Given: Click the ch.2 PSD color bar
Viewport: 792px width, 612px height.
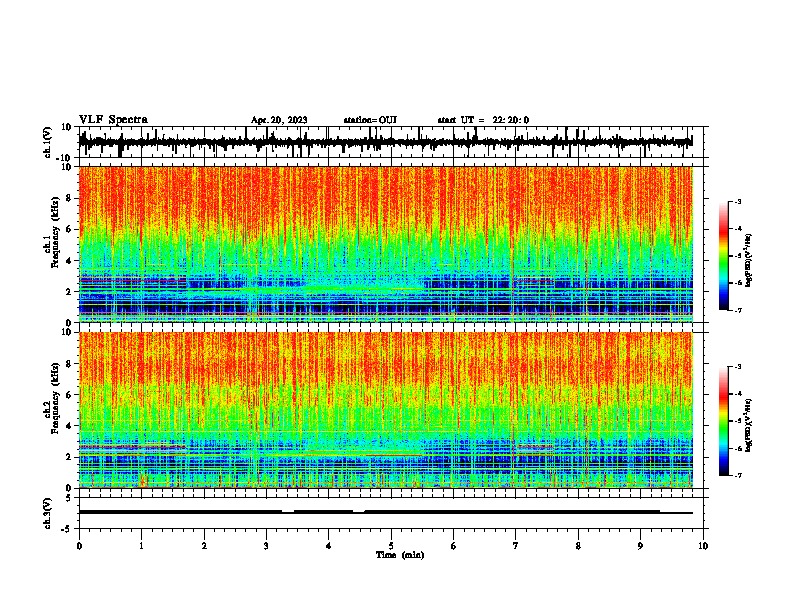Looking at the screenshot, I should tap(724, 421).
